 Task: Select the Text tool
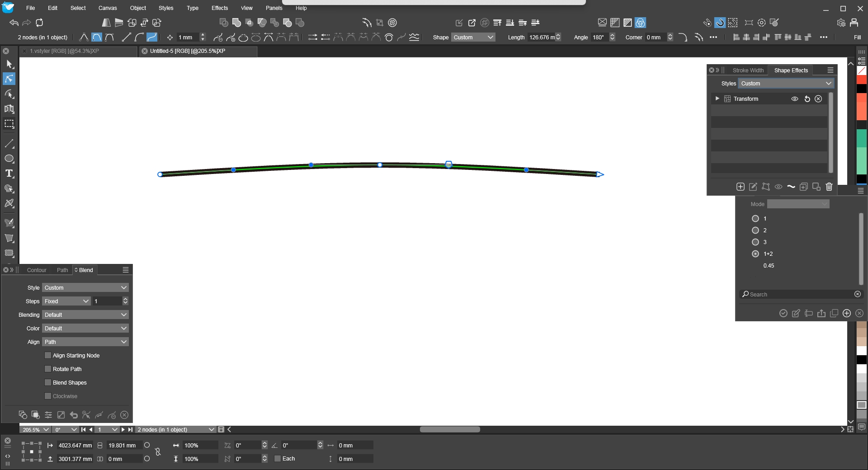9,174
